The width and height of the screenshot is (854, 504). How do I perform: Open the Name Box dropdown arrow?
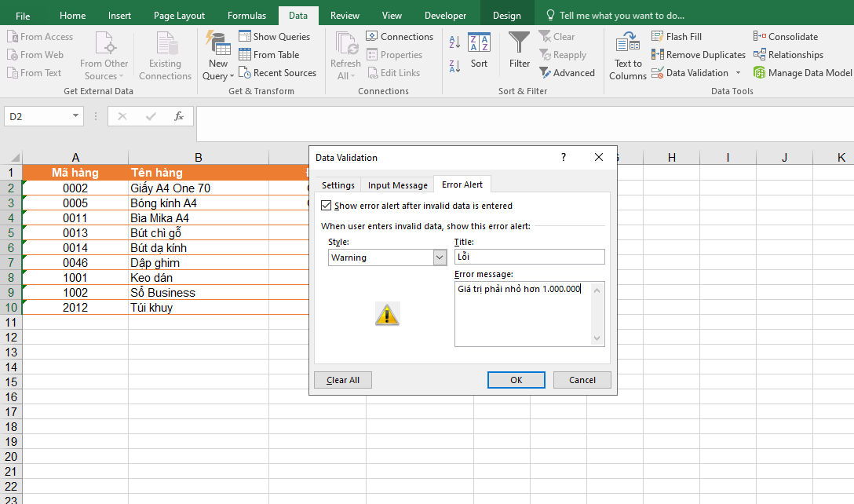76,117
